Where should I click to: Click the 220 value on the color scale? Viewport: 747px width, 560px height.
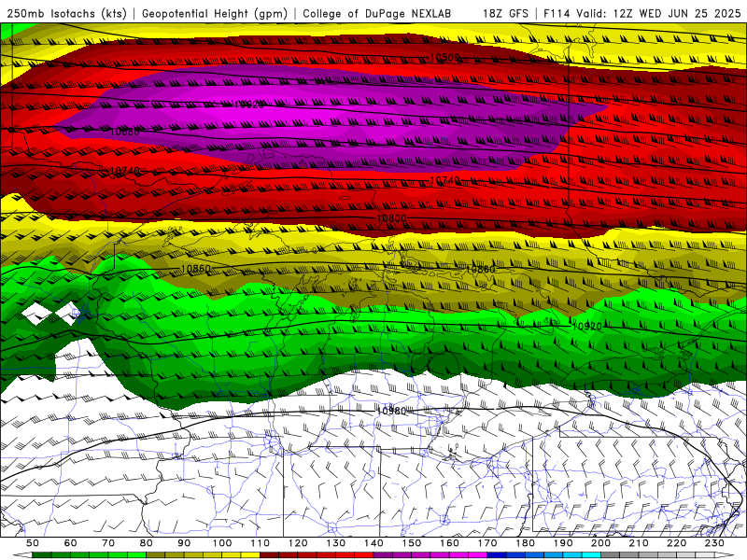pos(676,543)
